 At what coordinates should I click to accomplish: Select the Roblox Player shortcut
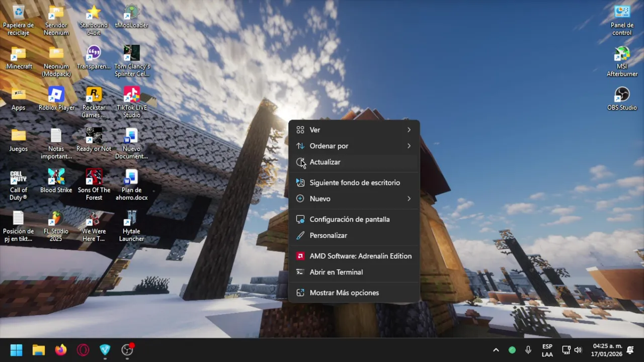[x=56, y=99]
